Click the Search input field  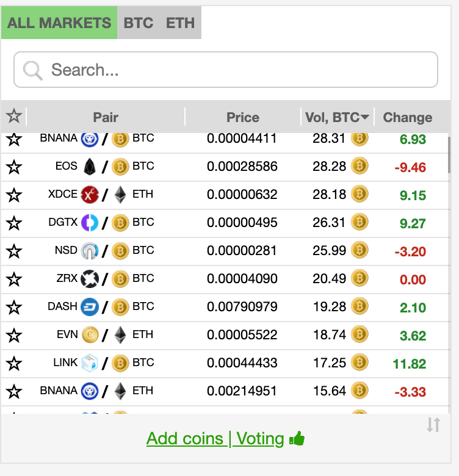coord(226,70)
